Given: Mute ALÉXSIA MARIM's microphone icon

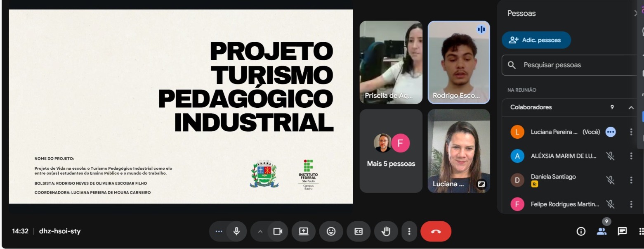Looking at the screenshot, I should 610,156.
